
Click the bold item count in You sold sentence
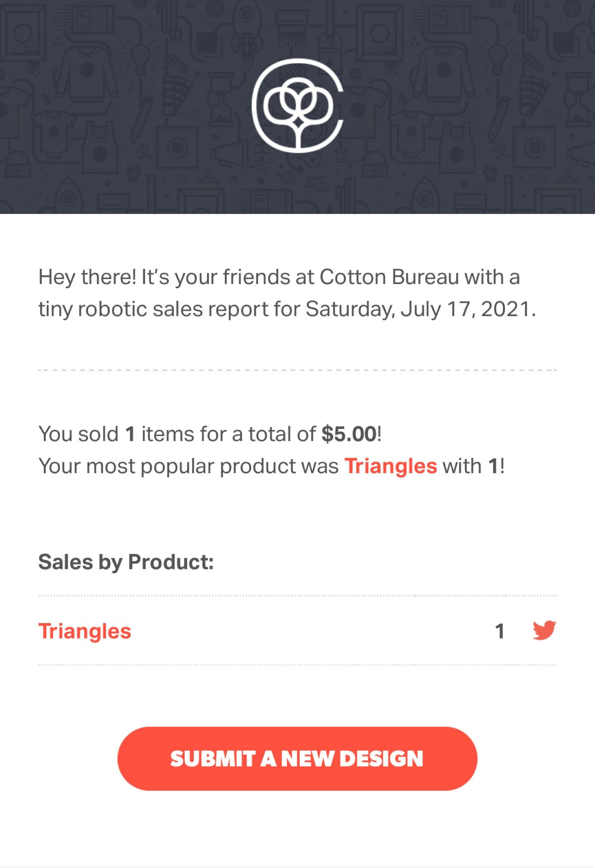(130, 434)
